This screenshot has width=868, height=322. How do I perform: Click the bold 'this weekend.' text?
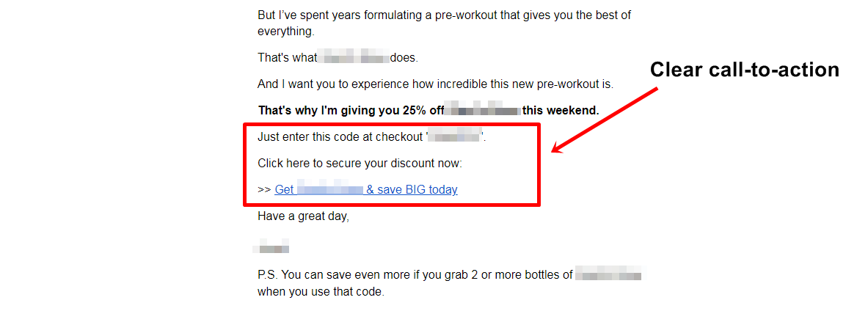point(561,111)
